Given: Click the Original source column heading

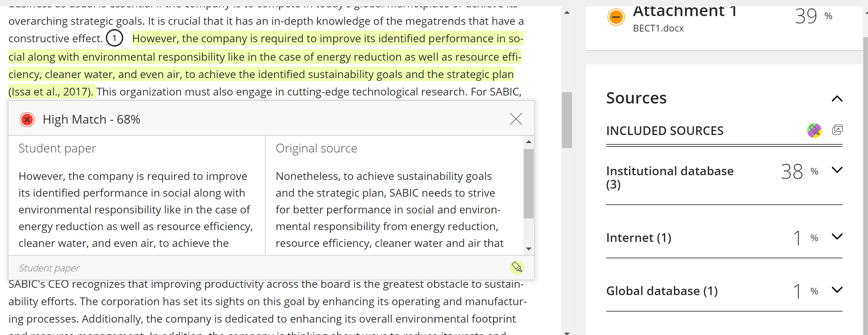Looking at the screenshot, I should point(316,148).
